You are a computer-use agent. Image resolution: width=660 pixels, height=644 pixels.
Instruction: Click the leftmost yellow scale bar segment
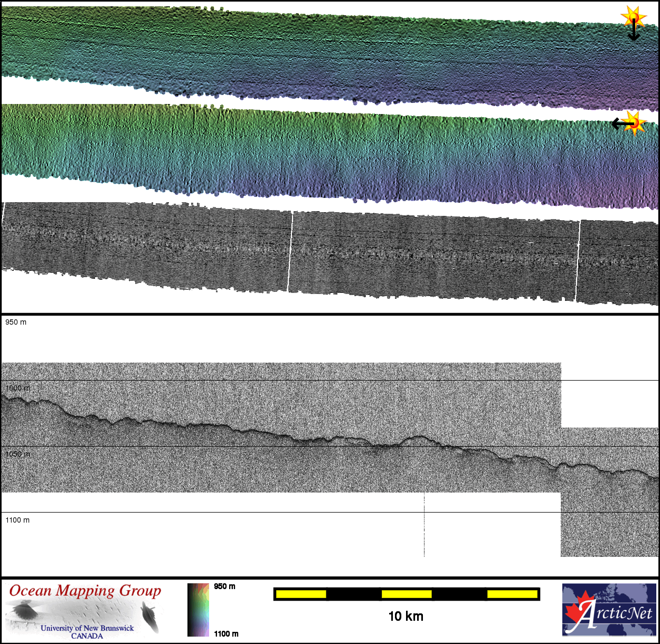click(301, 594)
